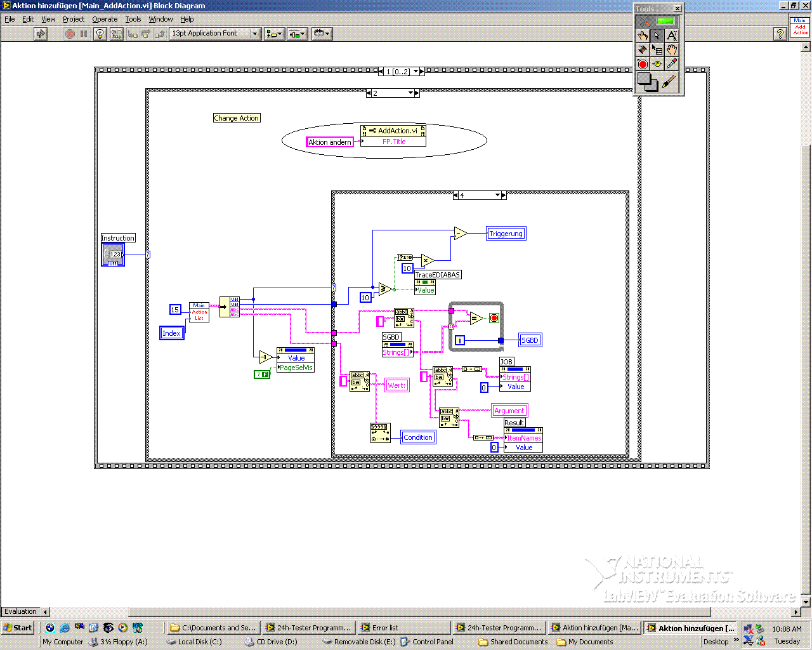Go to previous case of case 4 structure

(x=455, y=196)
